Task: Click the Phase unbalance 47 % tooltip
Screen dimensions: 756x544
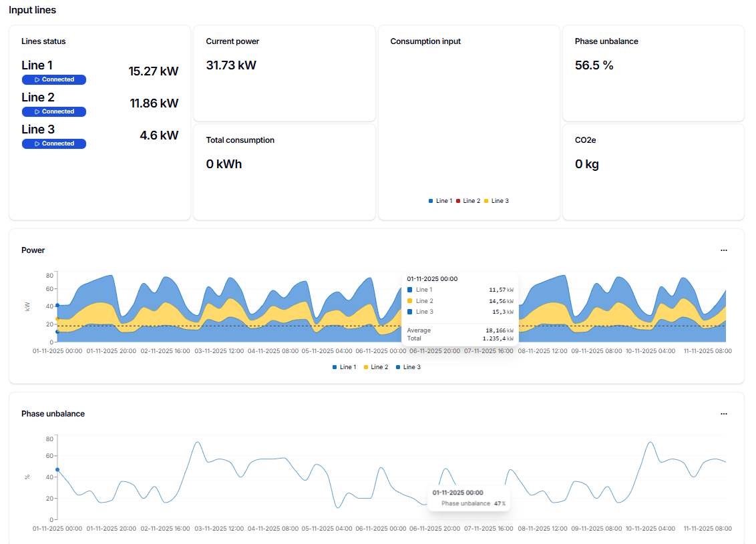Action: tap(469, 498)
